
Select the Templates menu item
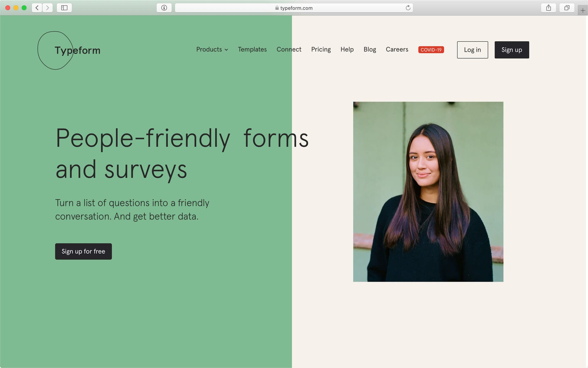252,49
